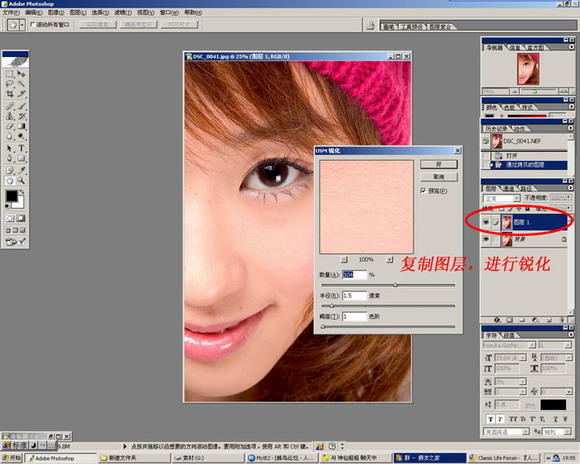
Task: Select the Type tool
Action: click(x=21, y=148)
